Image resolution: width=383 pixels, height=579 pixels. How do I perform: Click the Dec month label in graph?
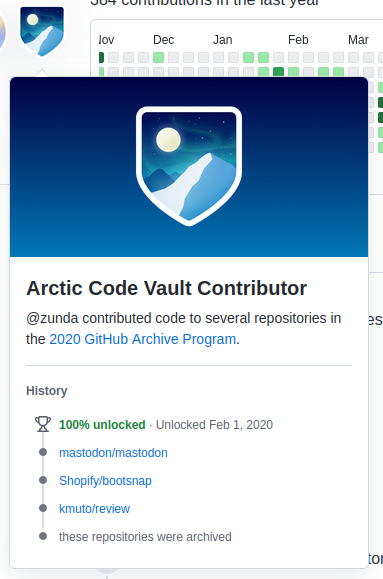164,40
